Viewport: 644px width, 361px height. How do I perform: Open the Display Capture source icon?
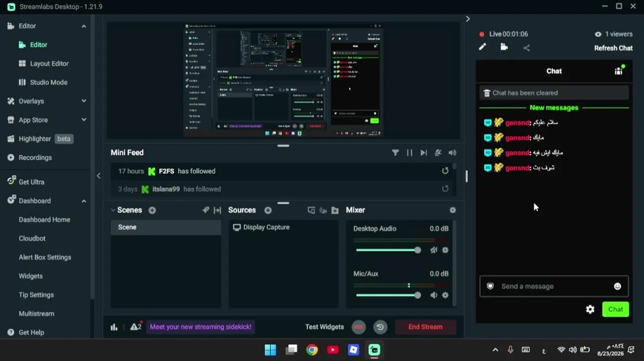(x=237, y=228)
